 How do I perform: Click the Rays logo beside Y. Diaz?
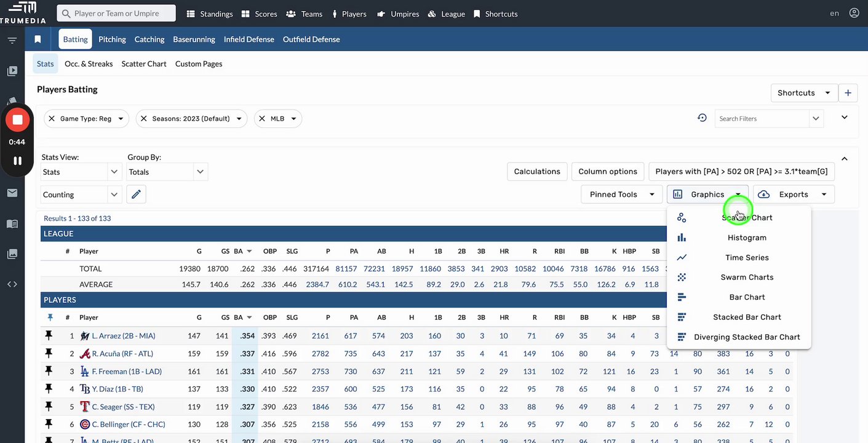pyautogui.click(x=85, y=389)
